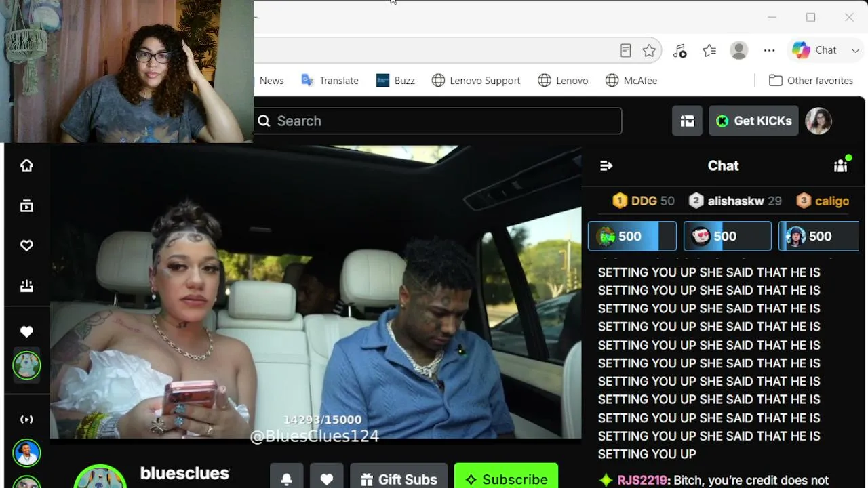Open the Lenovo bookmark
The image size is (868, 488).
click(563, 81)
